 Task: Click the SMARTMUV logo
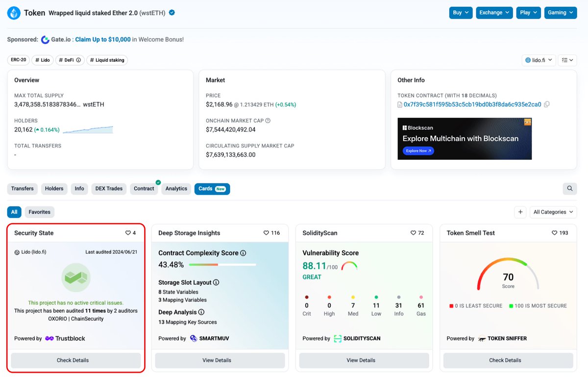coord(209,338)
